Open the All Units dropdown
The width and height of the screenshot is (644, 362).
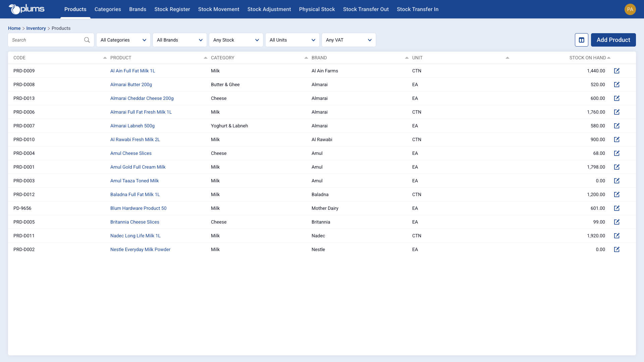click(292, 40)
